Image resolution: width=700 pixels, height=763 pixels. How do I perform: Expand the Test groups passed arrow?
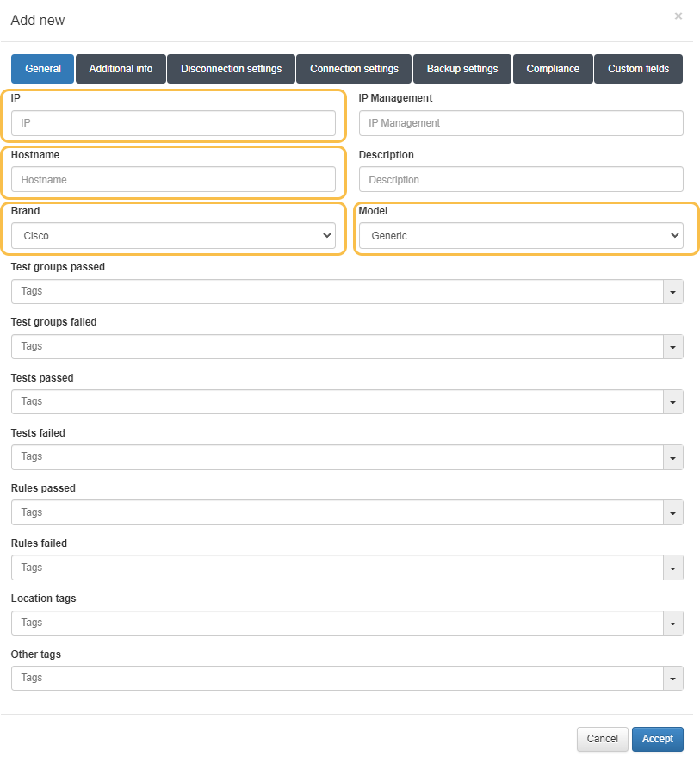click(672, 292)
